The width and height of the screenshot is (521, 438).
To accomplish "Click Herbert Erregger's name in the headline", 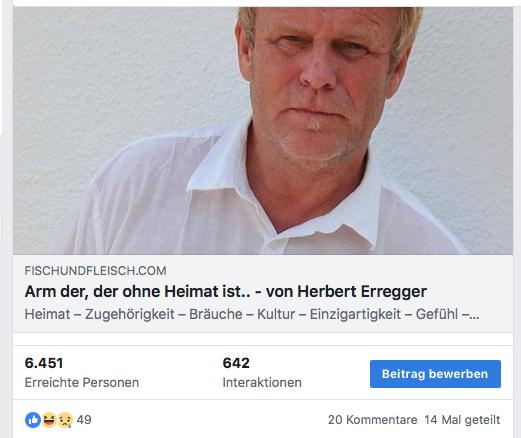I will coord(362,291).
